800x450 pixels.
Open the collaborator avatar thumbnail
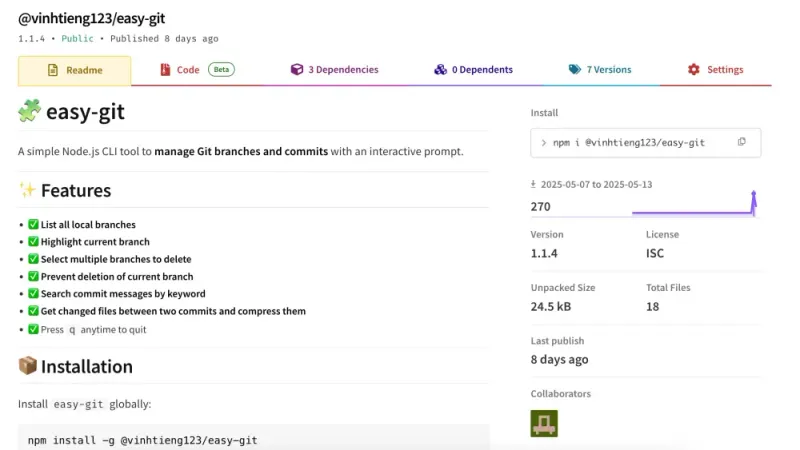point(544,423)
